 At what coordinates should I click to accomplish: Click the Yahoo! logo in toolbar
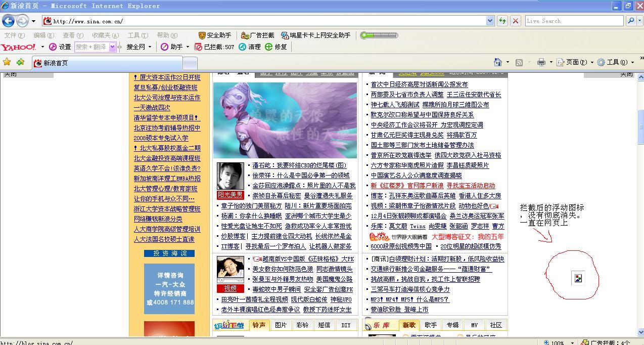tap(18, 47)
